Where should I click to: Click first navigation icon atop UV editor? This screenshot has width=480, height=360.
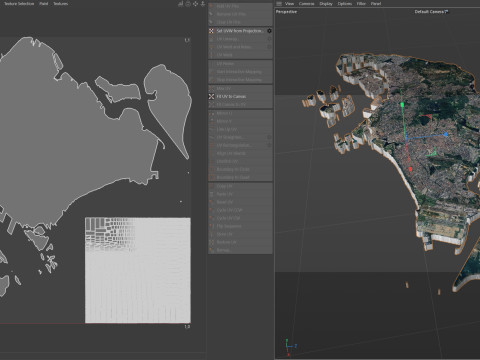pyautogui.click(x=180, y=4)
